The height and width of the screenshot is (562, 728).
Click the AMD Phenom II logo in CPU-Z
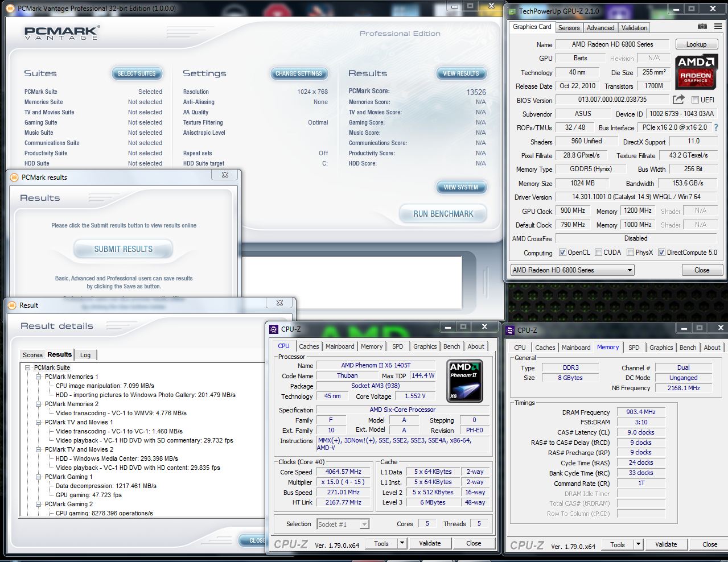[x=466, y=381]
